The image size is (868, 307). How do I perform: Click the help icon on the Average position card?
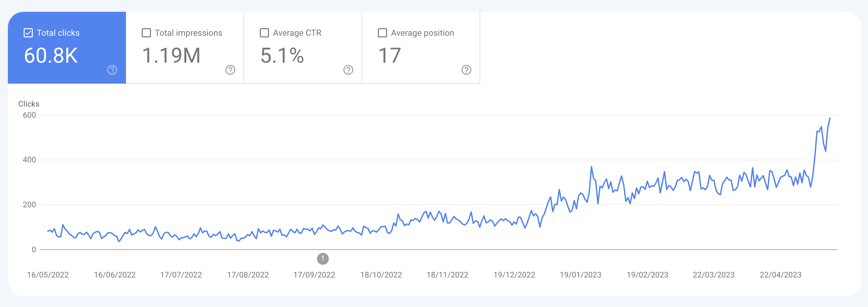[x=466, y=70]
